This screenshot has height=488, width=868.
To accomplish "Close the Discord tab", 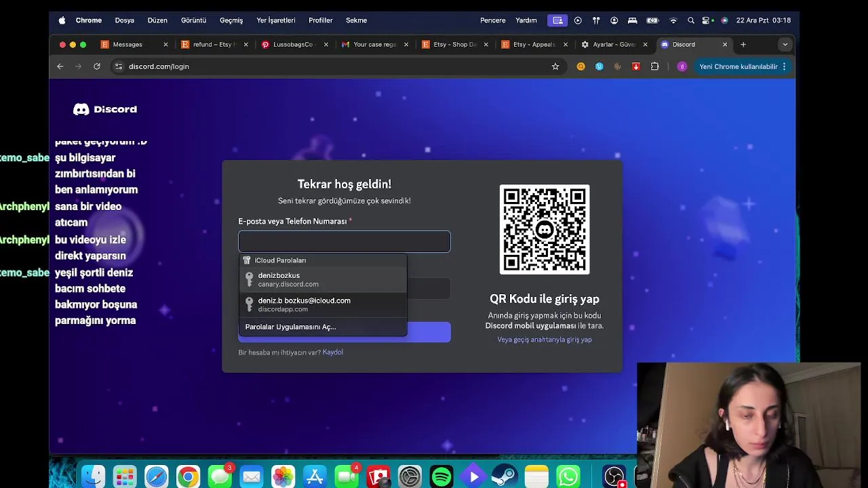I will (725, 45).
